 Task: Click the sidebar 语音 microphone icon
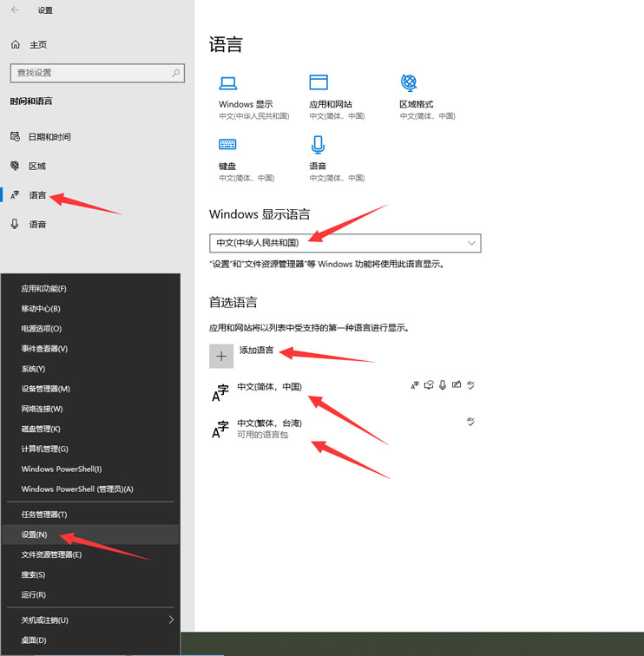[15, 224]
